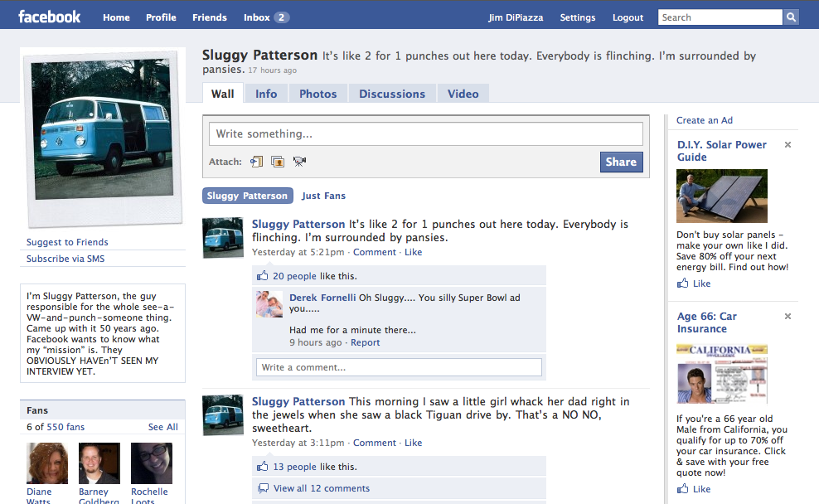Image resolution: width=819 pixels, height=504 pixels.
Task: Click the Write a comment field
Action: point(399,366)
